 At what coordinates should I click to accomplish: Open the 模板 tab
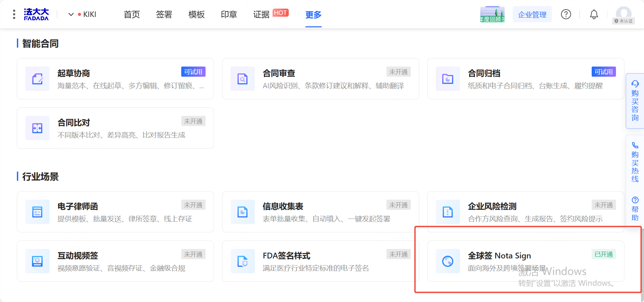click(196, 15)
